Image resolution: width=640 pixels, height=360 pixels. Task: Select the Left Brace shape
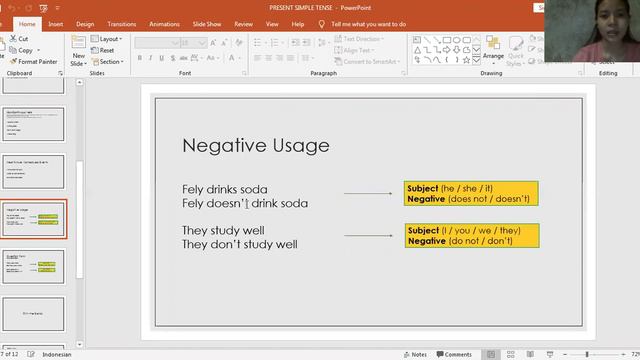(x=447, y=60)
